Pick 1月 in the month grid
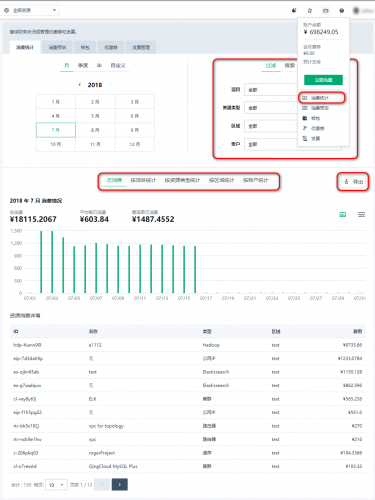 [56, 102]
